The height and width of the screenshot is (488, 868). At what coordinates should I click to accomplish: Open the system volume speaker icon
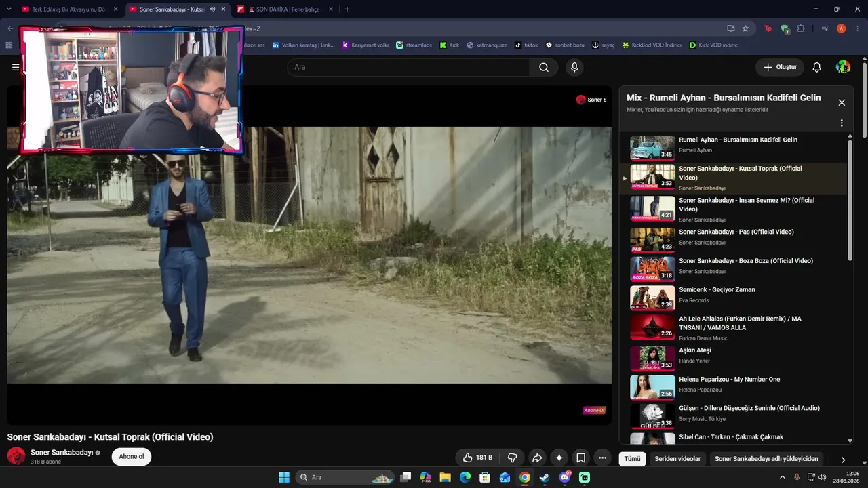(823, 477)
